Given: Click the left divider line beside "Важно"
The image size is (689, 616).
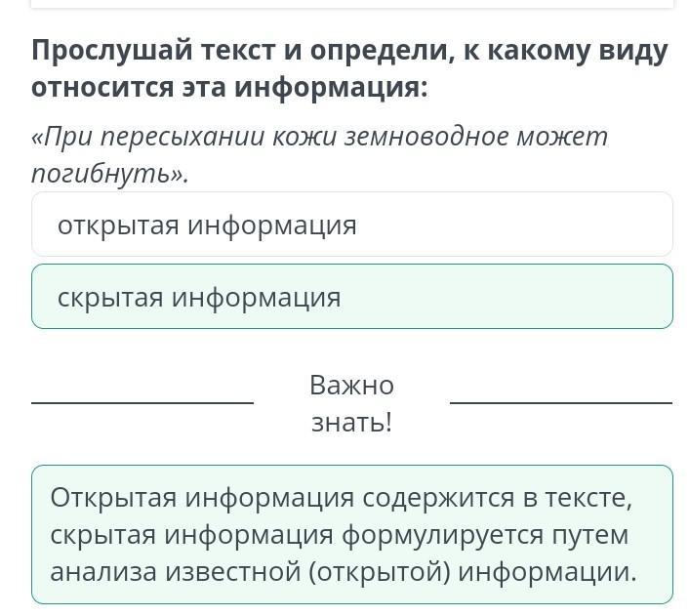Looking at the screenshot, I should pos(142,402).
